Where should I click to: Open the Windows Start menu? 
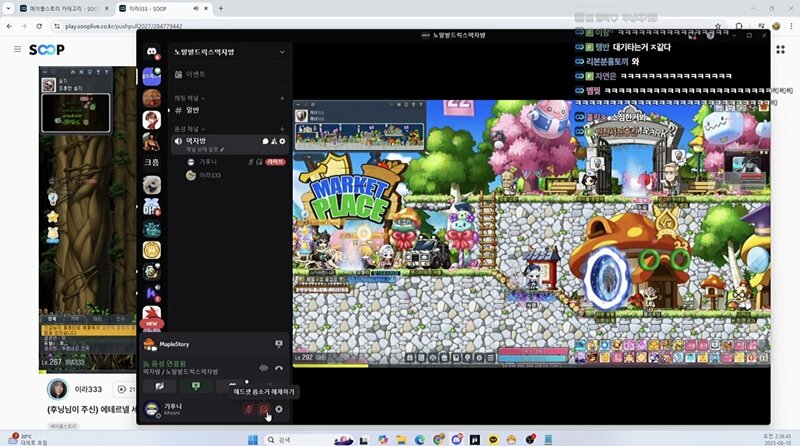(x=253, y=440)
